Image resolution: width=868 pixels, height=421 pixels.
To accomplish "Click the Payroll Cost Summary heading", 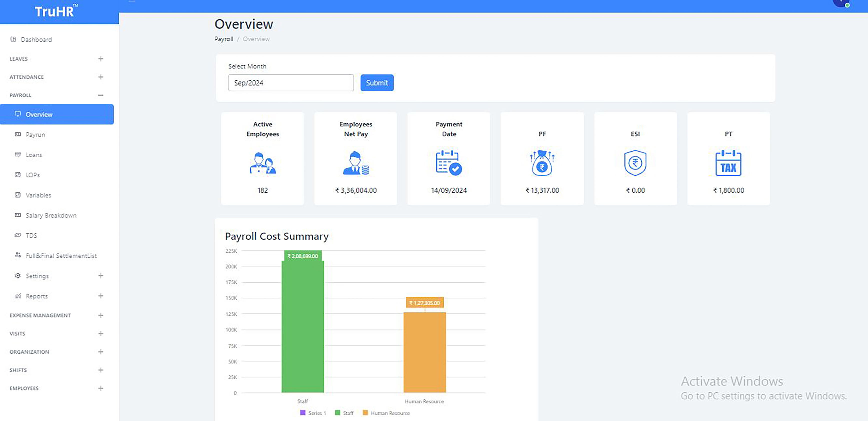I will point(277,236).
